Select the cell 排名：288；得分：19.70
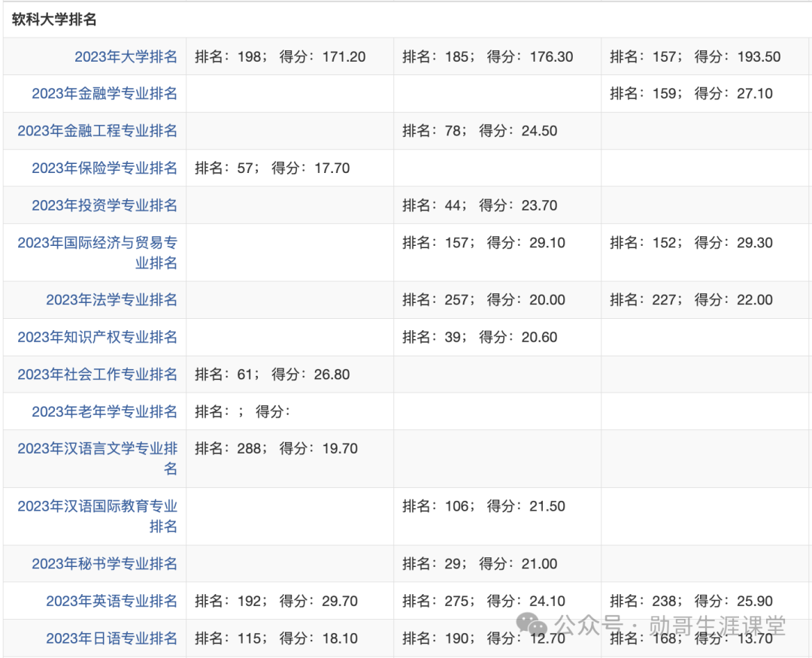The image size is (812, 658). pos(290,459)
